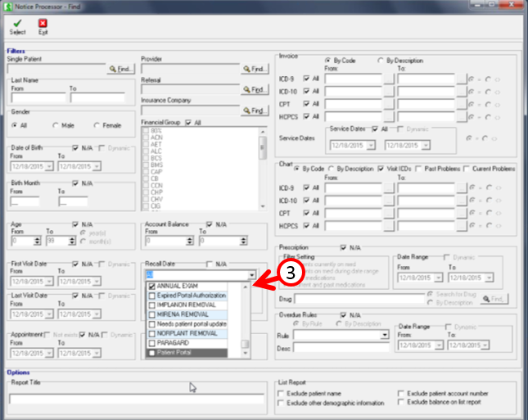Viewport: 528px width, 420px height.
Task: Collapse the Recall Date dropdown arrow
Action: pos(254,275)
